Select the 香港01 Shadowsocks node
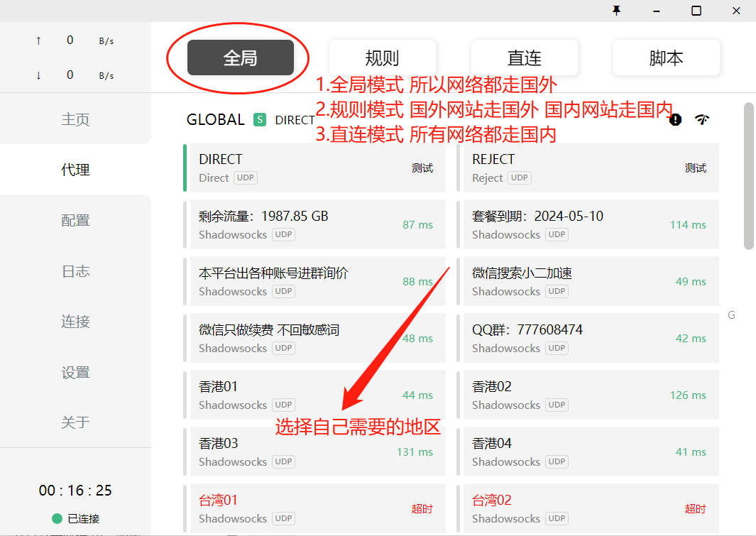 coord(298,395)
